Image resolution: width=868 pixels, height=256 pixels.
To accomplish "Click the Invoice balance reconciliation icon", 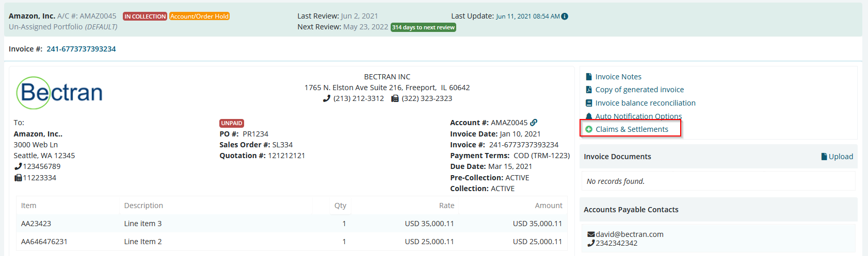I will click(589, 103).
